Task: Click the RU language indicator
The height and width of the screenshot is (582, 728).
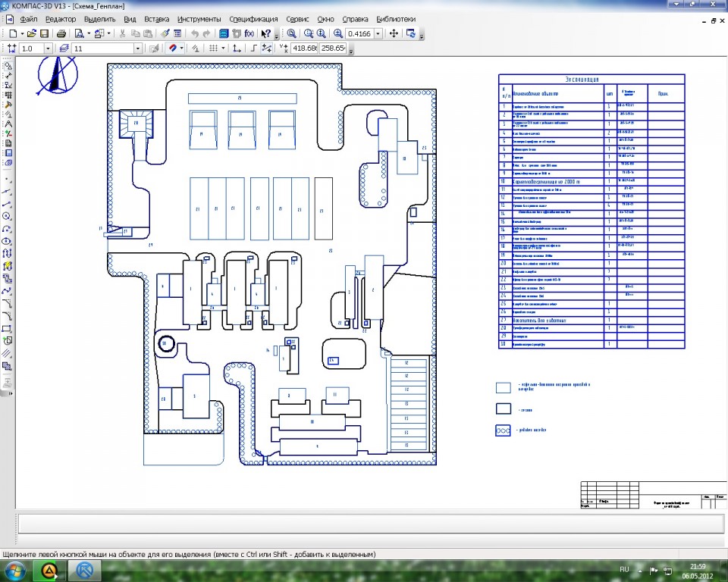Action: (624, 569)
